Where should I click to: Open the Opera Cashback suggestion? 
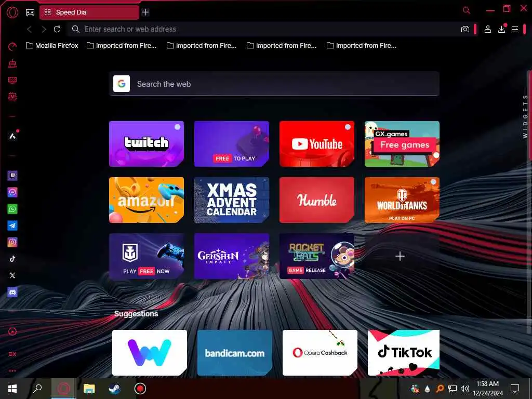pos(320,353)
